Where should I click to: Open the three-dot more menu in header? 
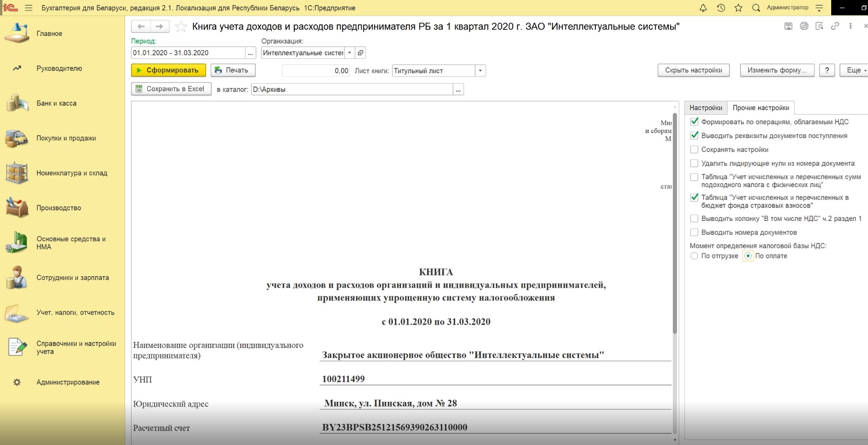[850, 26]
